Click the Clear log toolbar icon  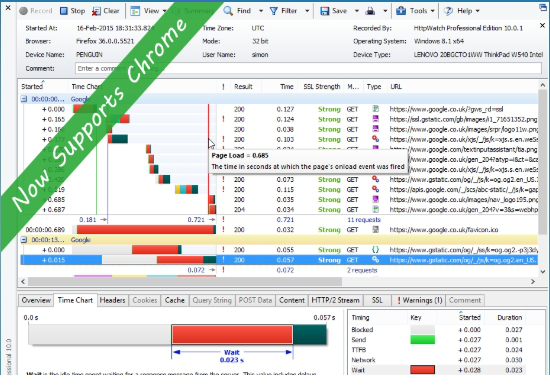coord(96,11)
